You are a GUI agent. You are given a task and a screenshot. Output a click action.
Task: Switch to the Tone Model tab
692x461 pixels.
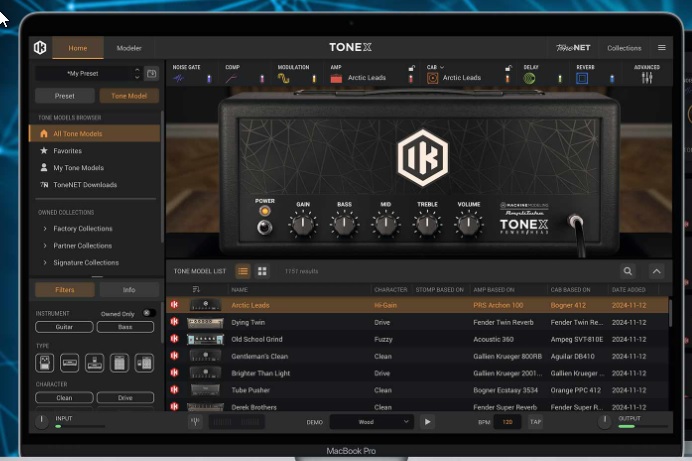pyautogui.click(x=129, y=96)
